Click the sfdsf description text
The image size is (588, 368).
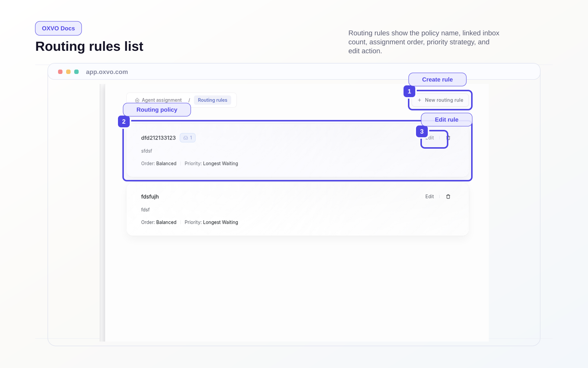point(147,151)
